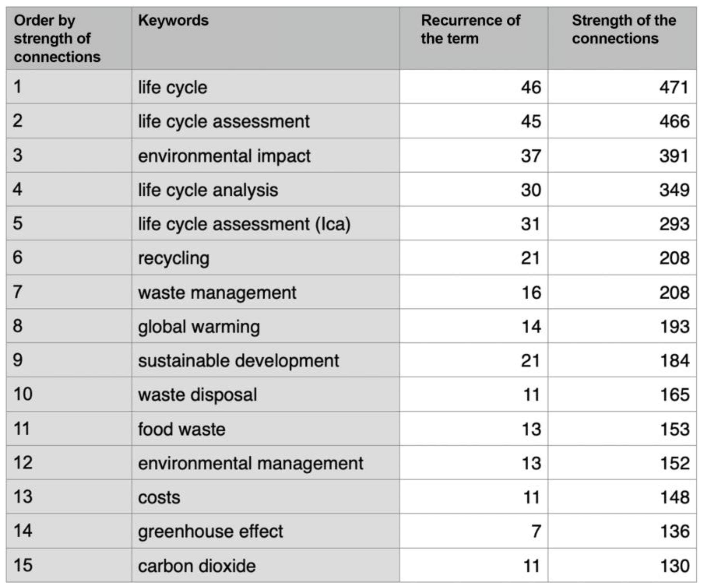The height and width of the screenshot is (588, 702).
Task: Select the "sustainable development" cell
Action: coord(238,361)
